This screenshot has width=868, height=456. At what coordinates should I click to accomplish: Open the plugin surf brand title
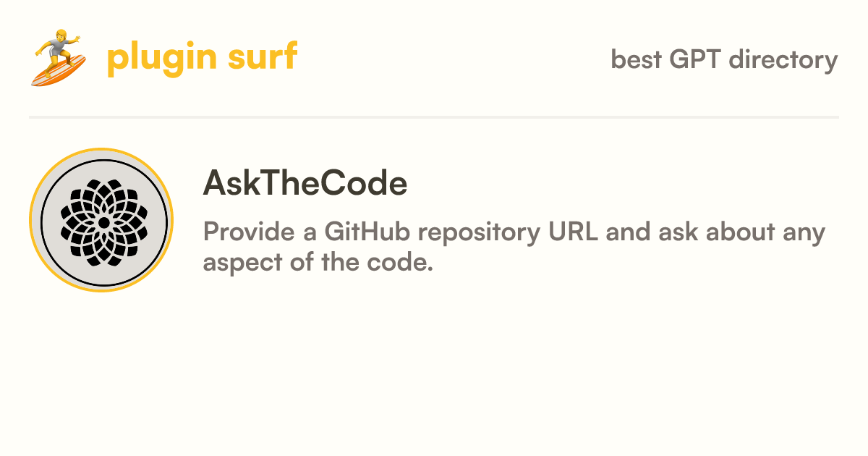coord(202,58)
